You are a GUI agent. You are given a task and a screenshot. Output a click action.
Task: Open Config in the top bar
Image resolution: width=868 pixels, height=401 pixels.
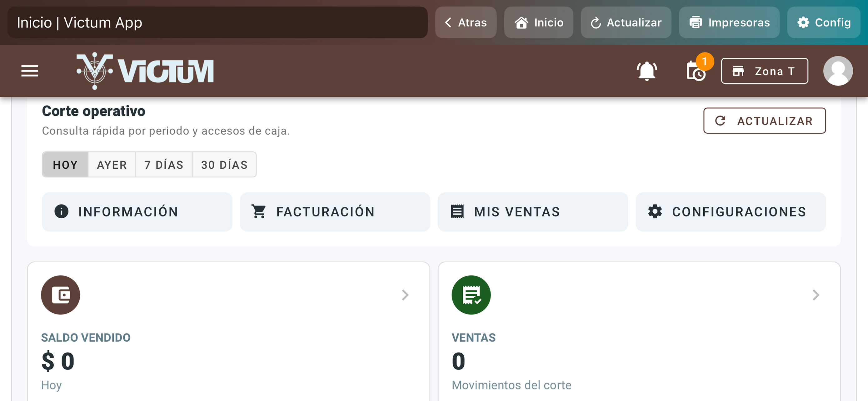click(824, 22)
